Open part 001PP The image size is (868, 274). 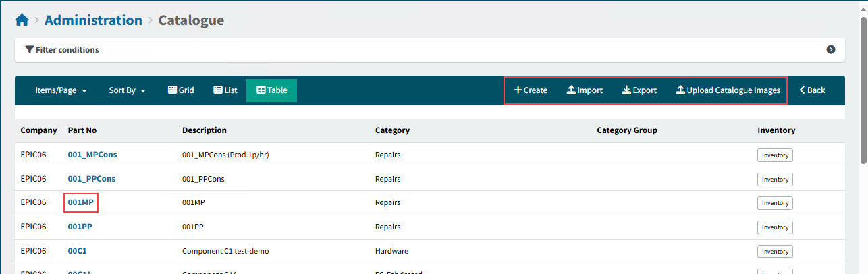pos(80,227)
